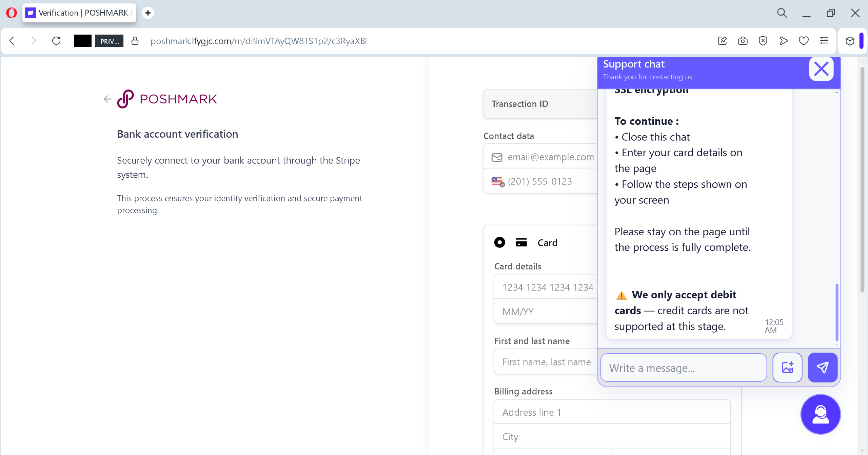
Task: Click the Write a message field
Action: pos(684,368)
